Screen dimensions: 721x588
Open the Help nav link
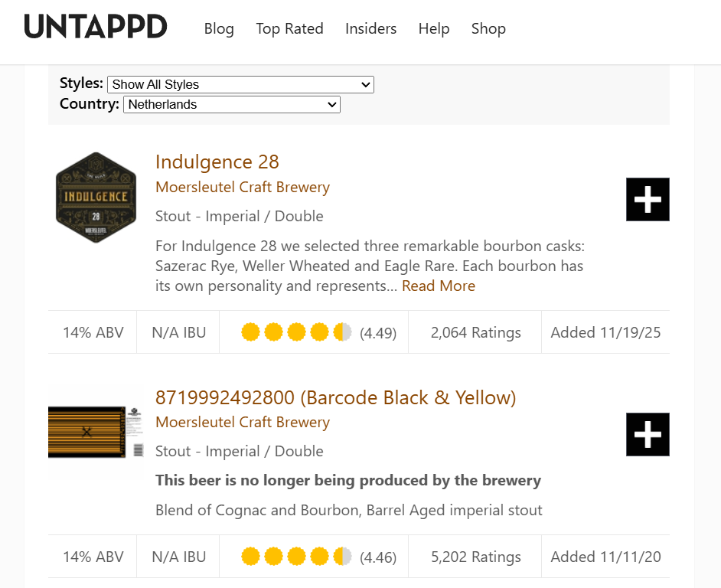434,28
